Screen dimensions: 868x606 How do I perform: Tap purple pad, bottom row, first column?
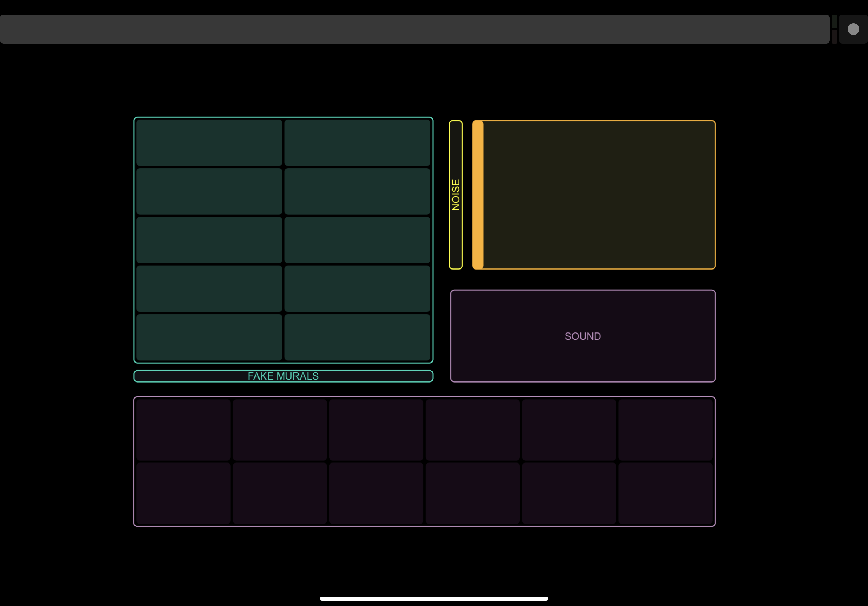coord(183,493)
